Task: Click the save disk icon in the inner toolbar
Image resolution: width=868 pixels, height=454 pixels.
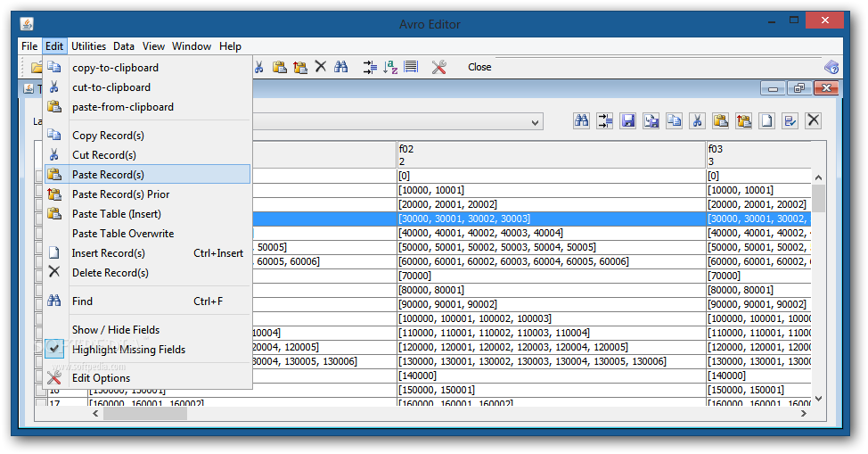Action: tap(628, 121)
